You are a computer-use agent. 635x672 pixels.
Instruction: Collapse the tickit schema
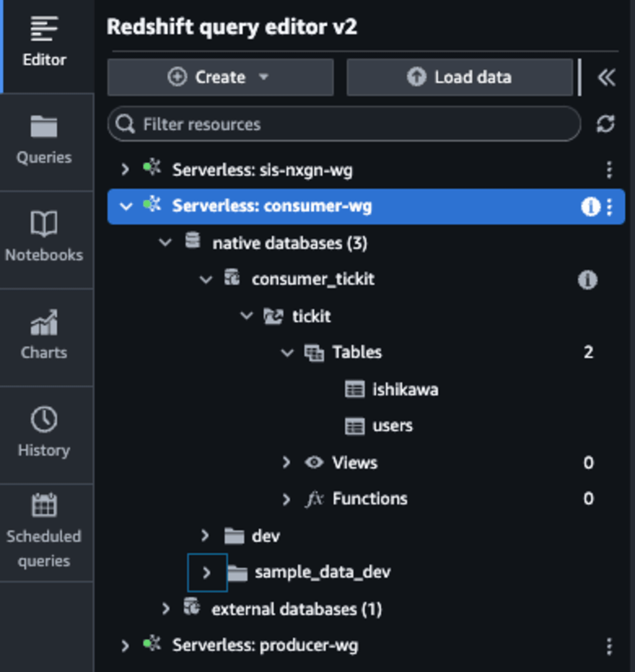(246, 316)
